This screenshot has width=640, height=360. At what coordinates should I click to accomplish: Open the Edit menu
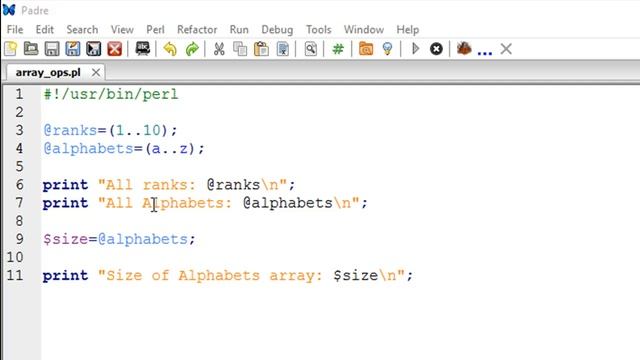pos(44,30)
